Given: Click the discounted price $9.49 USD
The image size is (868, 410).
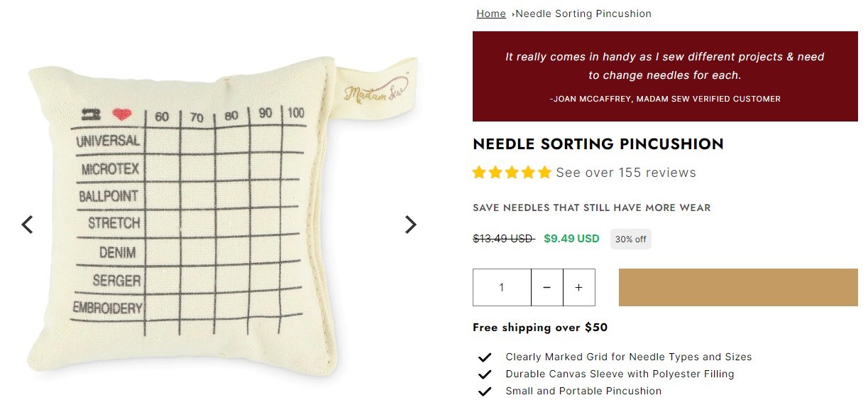Looking at the screenshot, I should [571, 239].
